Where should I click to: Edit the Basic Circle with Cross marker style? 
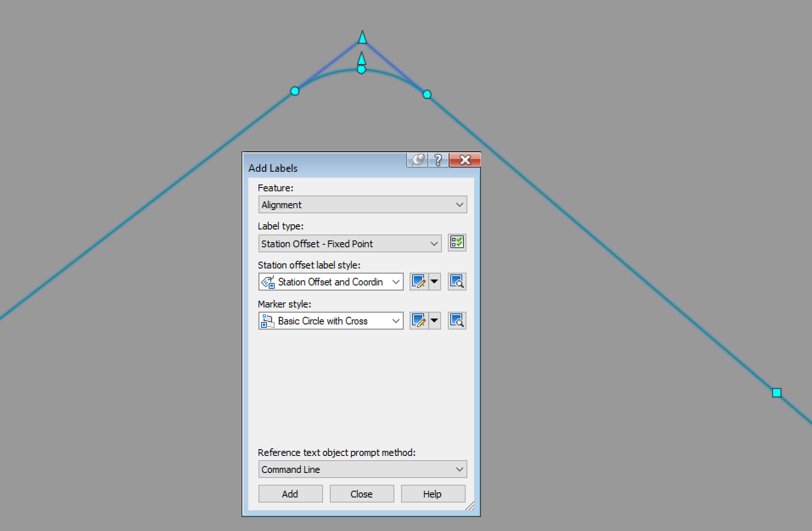(x=419, y=321)
